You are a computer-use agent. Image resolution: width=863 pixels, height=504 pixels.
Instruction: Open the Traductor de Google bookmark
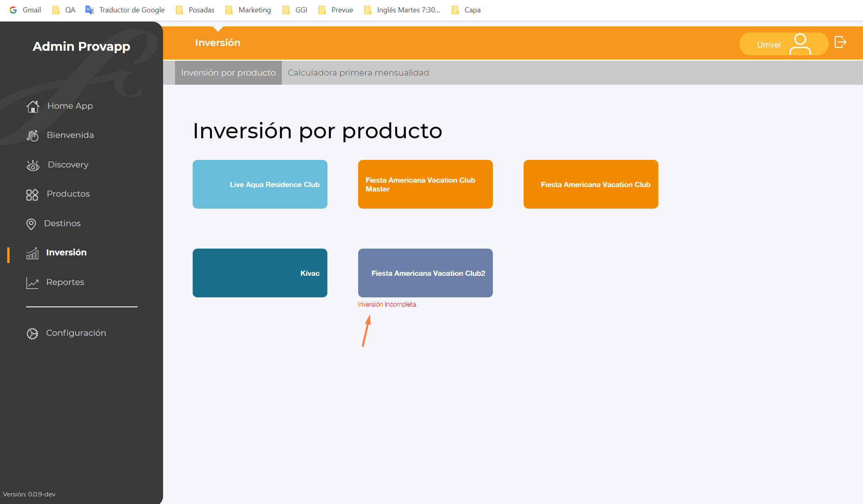coord(125,10)
